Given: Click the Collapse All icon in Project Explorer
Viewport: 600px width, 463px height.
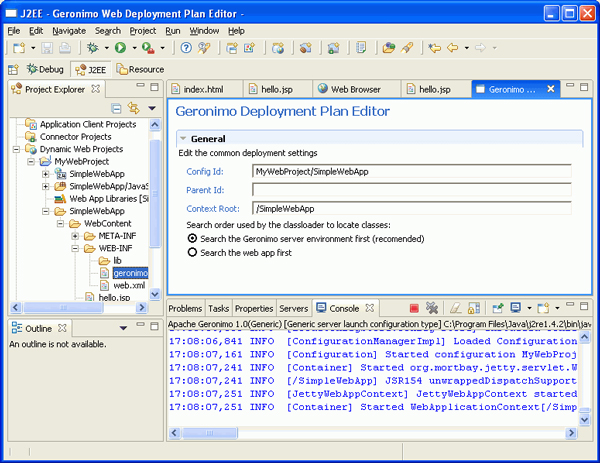Looking at the screenshot, I should coord(116,108).
